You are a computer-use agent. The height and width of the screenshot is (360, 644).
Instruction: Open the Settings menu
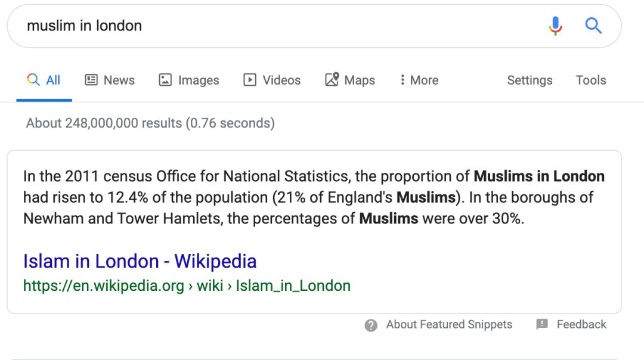530,80
